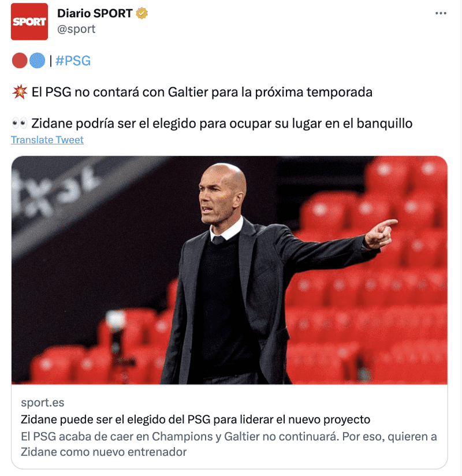Screen dimensions: 462x476
Task: Open the Diario SPORT display name
Action: (95, 13)
